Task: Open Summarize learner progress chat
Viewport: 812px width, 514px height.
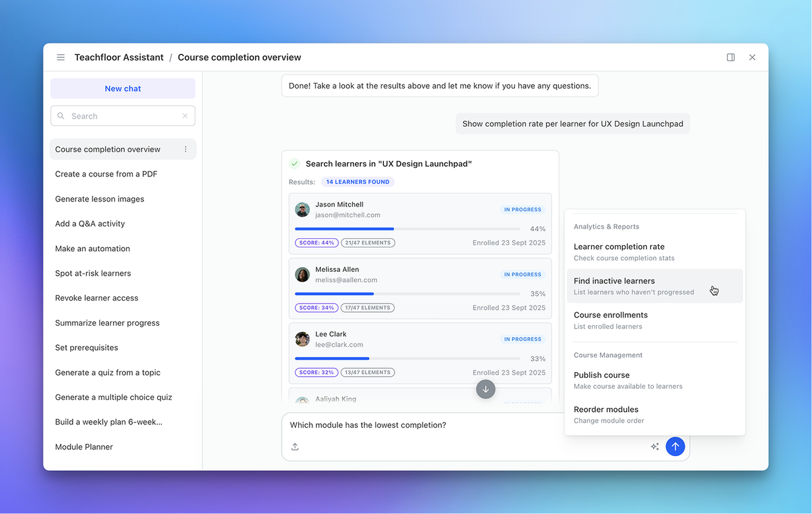Action: pos(107,323)
